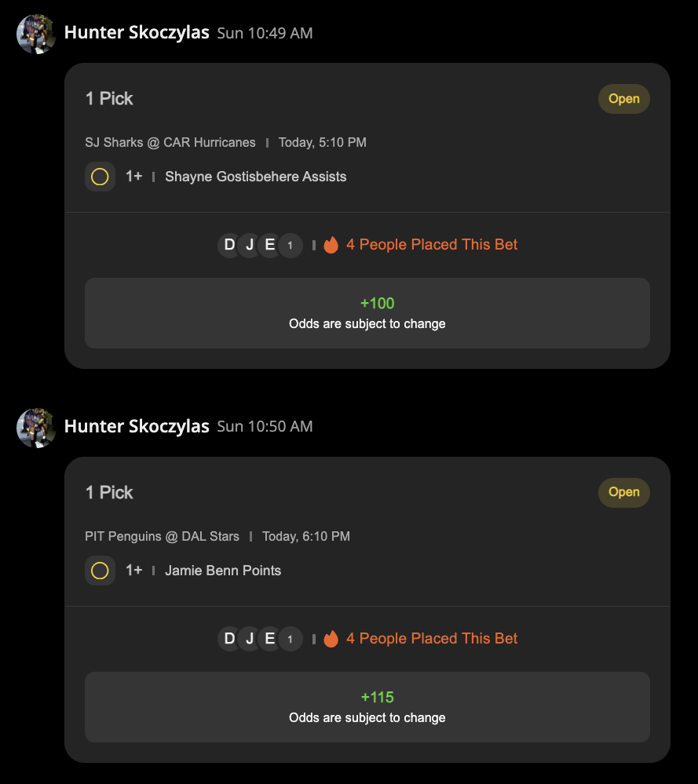Select the Jamie Benn Points pick circle
The width and height of the screenshot is (698, 784).
pyautogui.click(x=100, y=571)
